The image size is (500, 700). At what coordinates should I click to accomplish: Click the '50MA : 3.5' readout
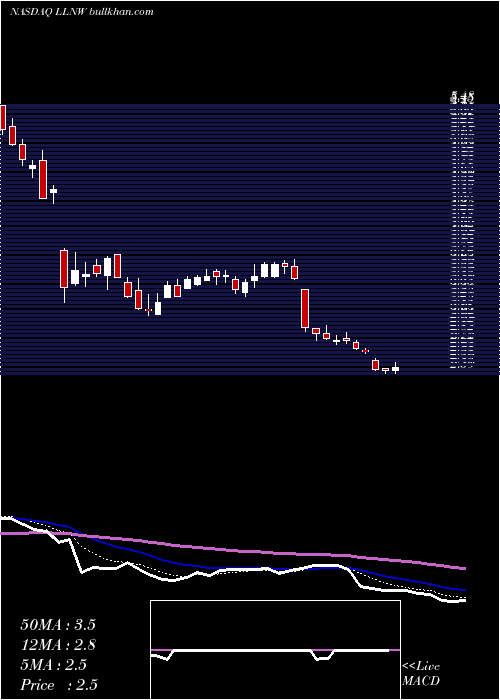pos(58,625)
